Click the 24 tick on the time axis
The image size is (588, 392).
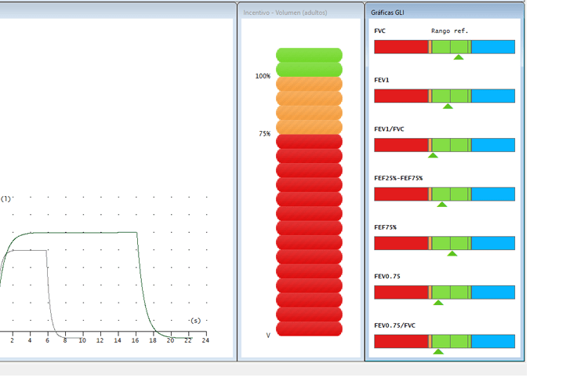(x=205, y=341)
